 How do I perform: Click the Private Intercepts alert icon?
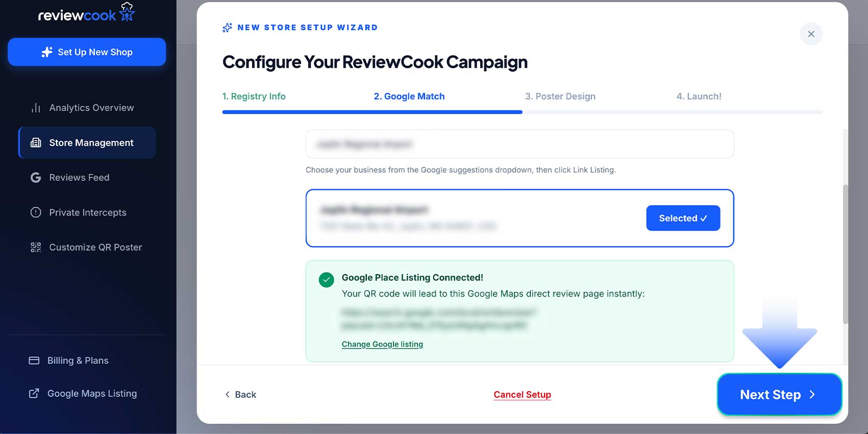click(36, 212)
